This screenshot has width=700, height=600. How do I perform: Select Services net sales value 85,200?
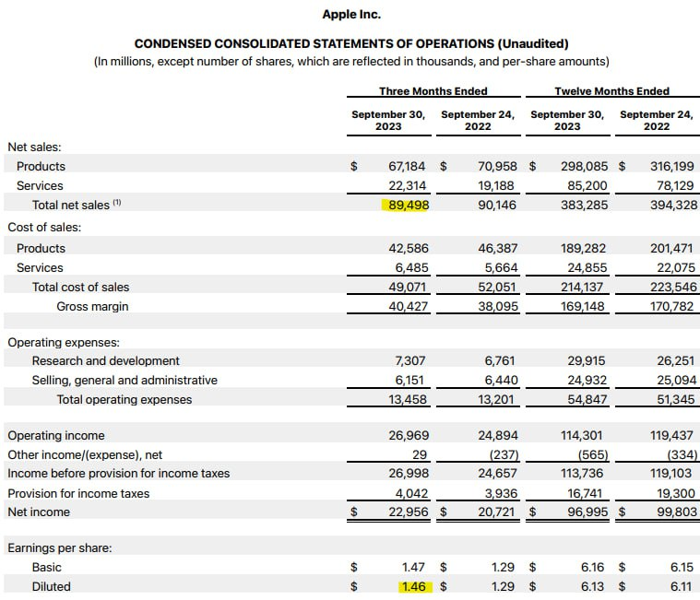click(x=587, y=185)
